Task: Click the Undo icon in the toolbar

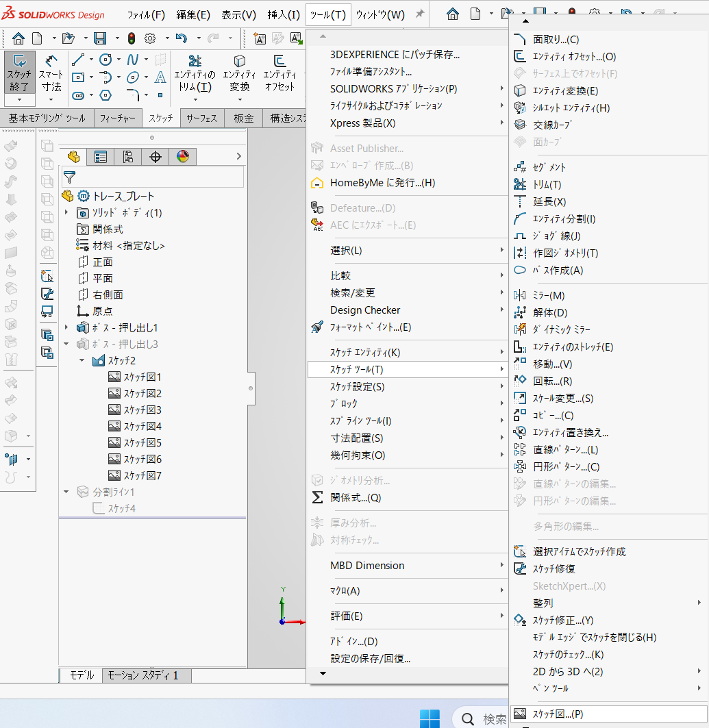Action: pos(181,38)
